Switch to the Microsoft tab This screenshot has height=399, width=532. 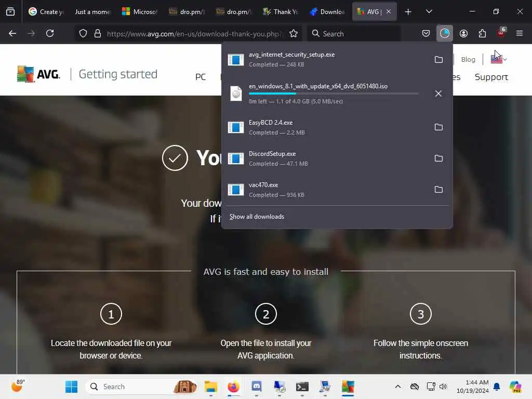click(x=139, y=11)
